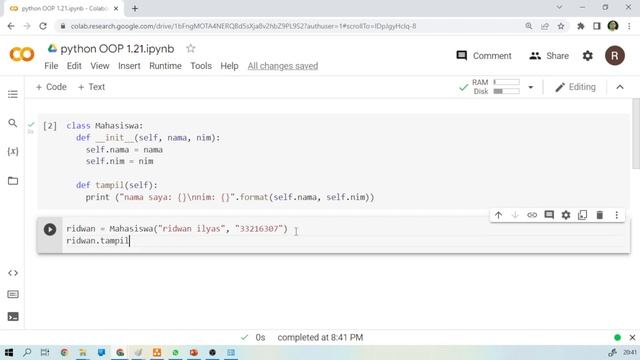Expand runtime connection dropdown arrow
The width and height of the screenshot is (640, 360).
tap(531, 87)
